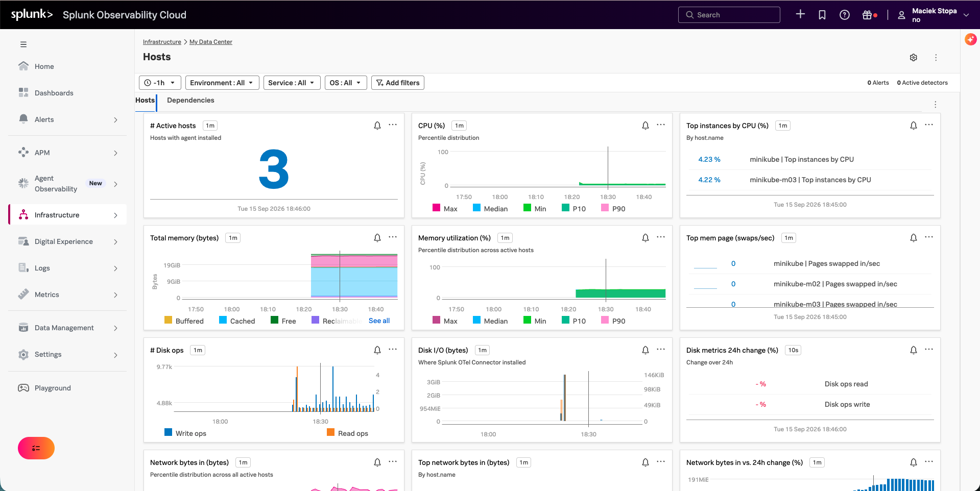The width and height of the screenshot is (980, 491).
Task: Open the gift what's new icon
Action: [867, 15]
